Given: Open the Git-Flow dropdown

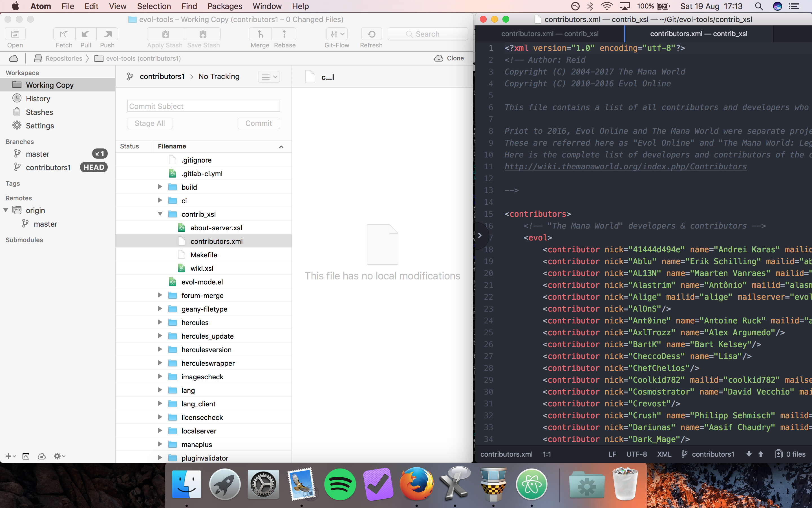Looking at the screenshot, I should pos(337,34).
